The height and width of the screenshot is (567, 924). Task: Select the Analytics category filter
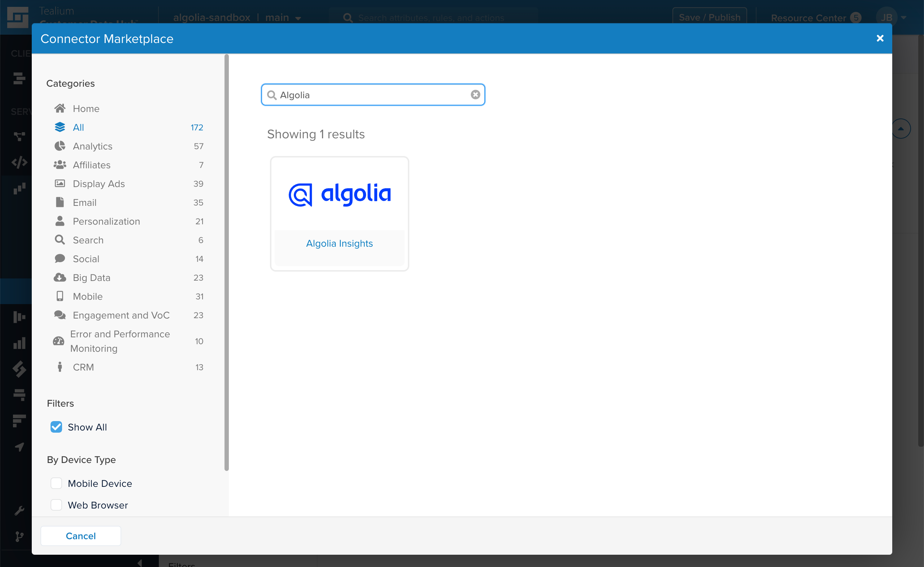(92, 146)
